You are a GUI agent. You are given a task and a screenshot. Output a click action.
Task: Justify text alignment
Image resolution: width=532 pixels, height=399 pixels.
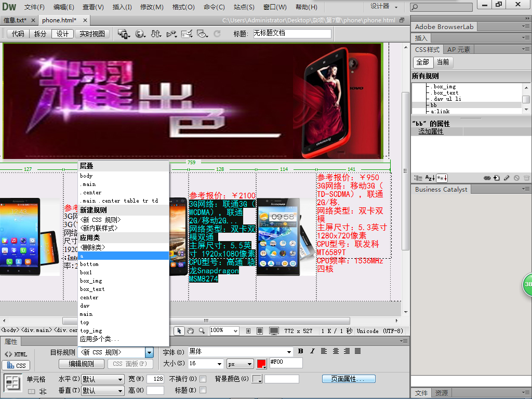(x=358, y=351)
